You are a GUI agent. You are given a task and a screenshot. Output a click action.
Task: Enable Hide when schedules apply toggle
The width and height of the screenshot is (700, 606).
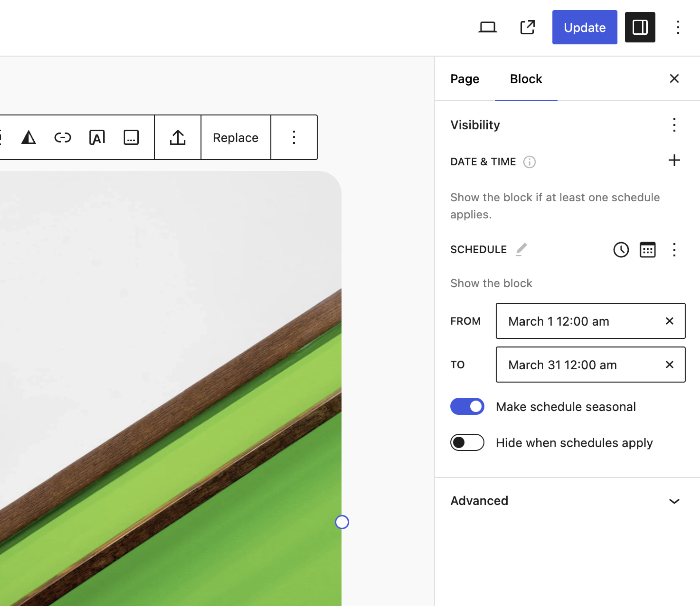(x=467, y=442)
